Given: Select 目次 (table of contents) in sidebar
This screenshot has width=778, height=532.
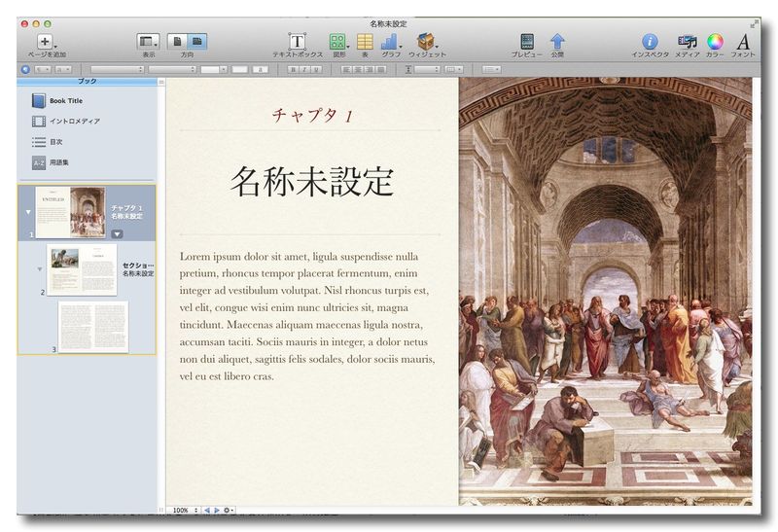Looking at the screenshot, I should [47, 142].
